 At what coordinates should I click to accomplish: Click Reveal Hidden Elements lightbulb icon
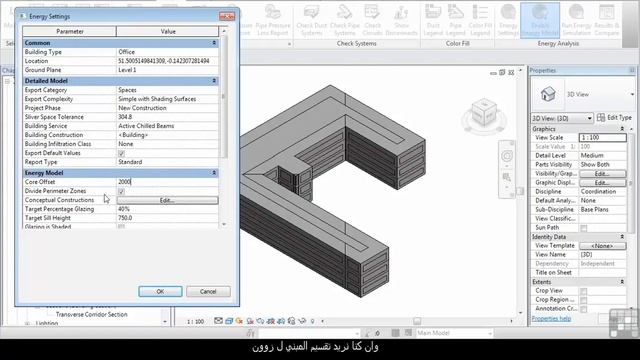pos(313,321)
